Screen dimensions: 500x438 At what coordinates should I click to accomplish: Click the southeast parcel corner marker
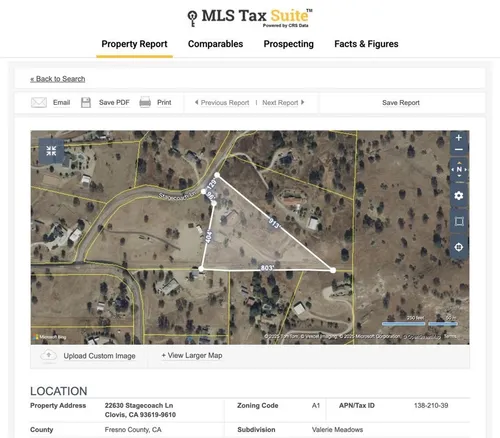coord(333,270)
